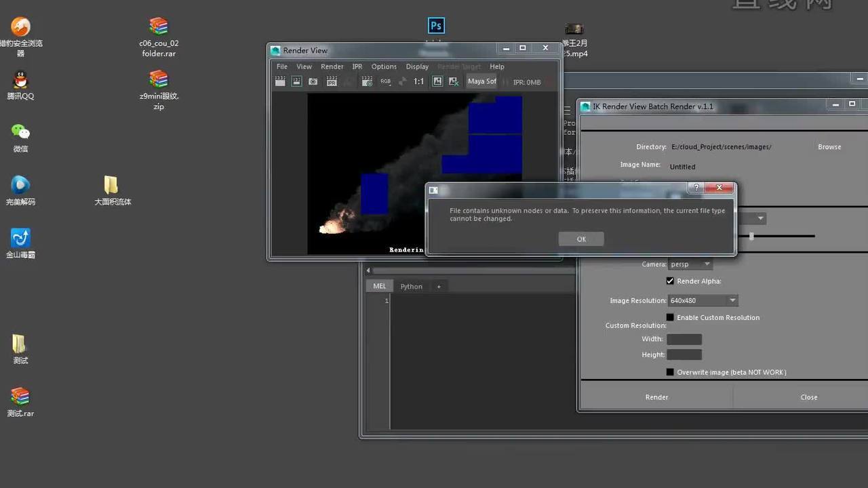This screenshot has height=488, width=868.
Task: Open the Camera persp dropdown
Action: 690,264
